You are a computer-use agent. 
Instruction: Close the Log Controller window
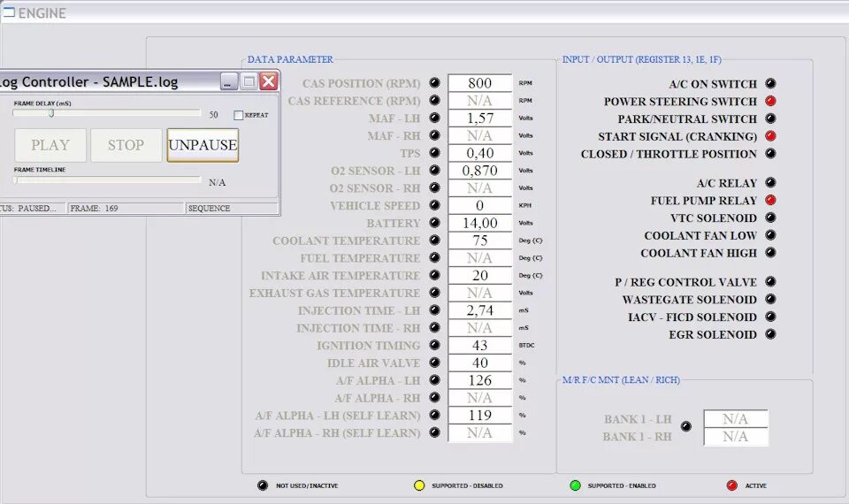(x=269, y=81)
